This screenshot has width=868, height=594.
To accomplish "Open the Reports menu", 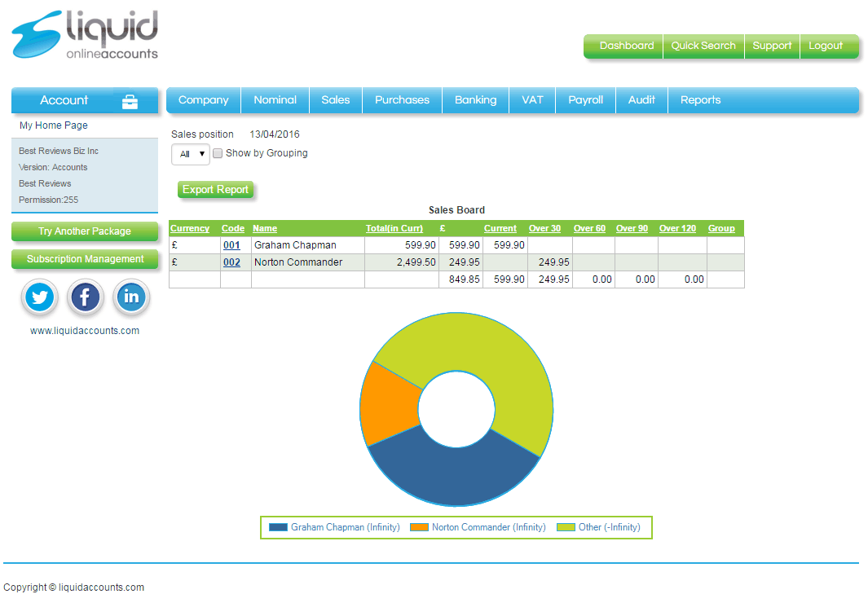I will (x=700, y=99).
